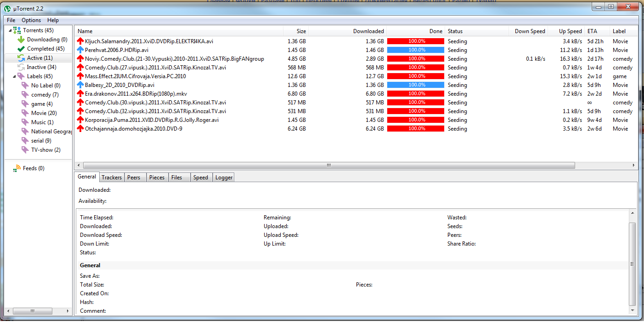Sort by Downloaded column header
Image resolution: width=644 pixels, height=327 pixels.
(x=347, y=31)
